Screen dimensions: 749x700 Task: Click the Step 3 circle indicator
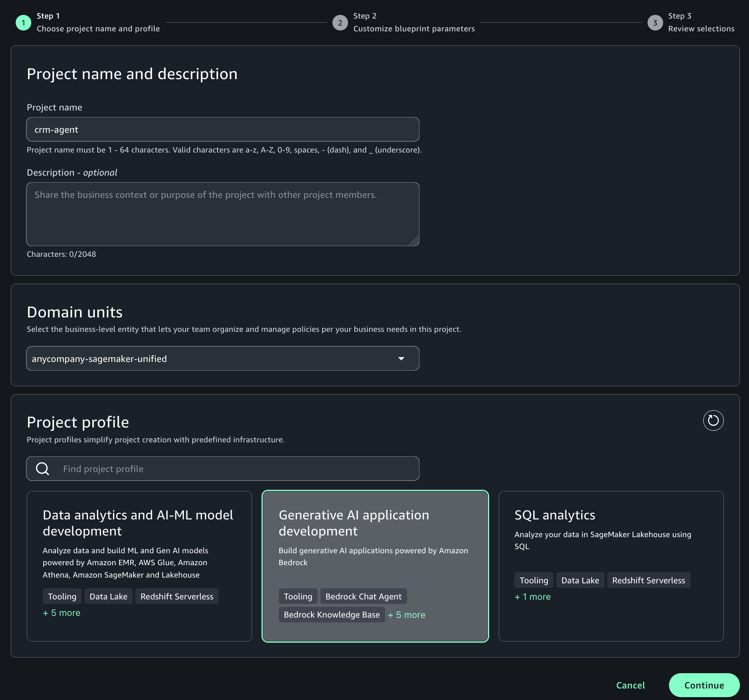(x=655, y=23)
